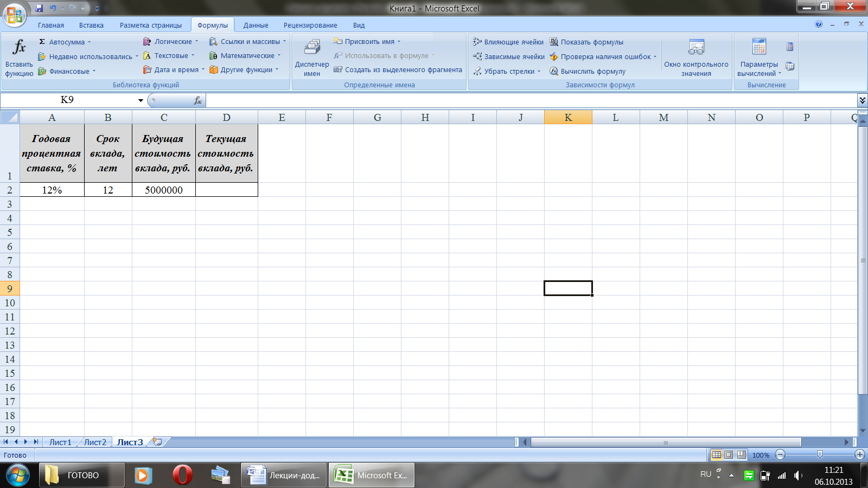
Task: Click the Insert Function fx button in ribbon
Action: click(x=19, y=56)
